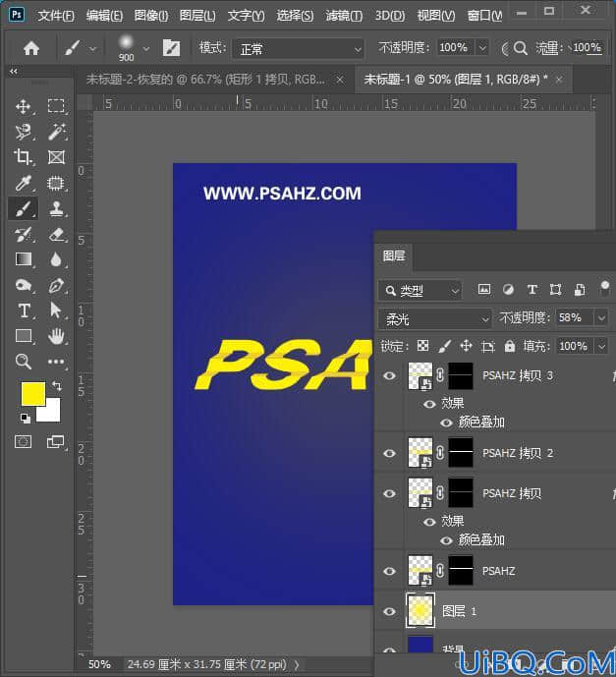
Task: Hide 颜色叠加 effect under PSAHZ 拷贝 3
Action: coord(446,423)
